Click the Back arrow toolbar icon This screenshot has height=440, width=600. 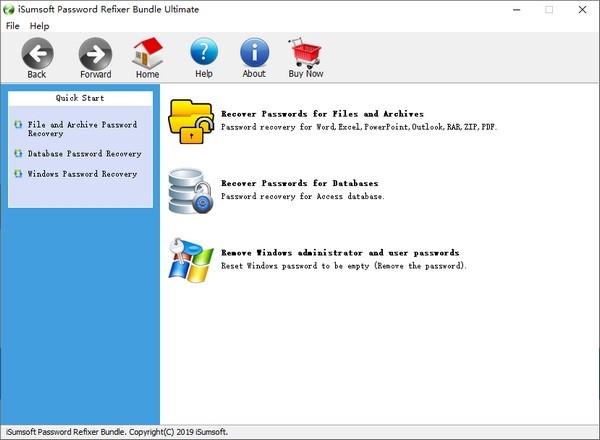[x=37, y=53]
